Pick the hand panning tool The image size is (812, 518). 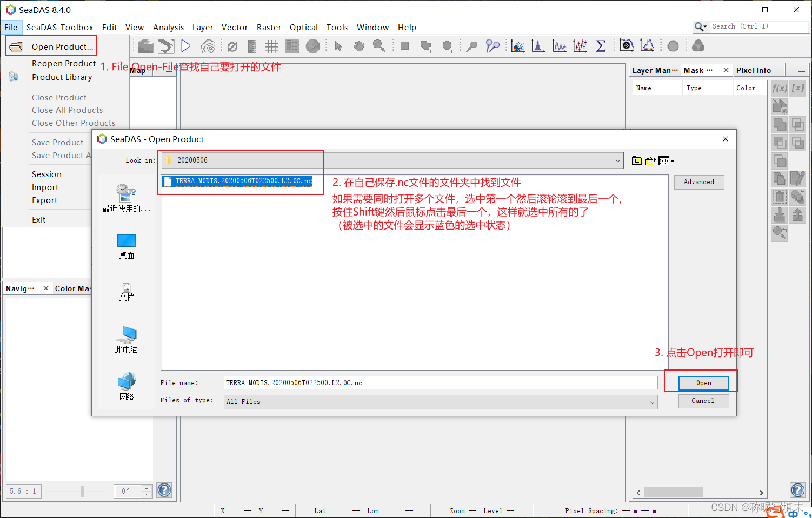359,46
